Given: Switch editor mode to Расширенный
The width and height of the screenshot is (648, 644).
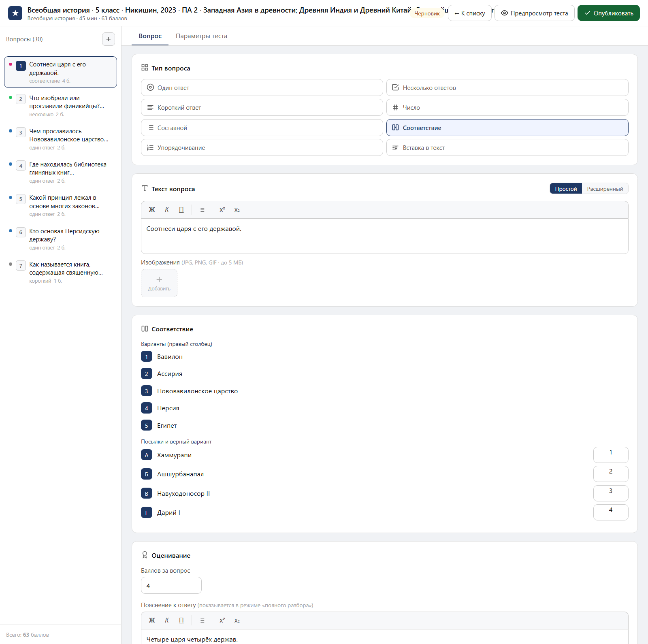Looking at the screenshot, I should (x=605, y=189).
